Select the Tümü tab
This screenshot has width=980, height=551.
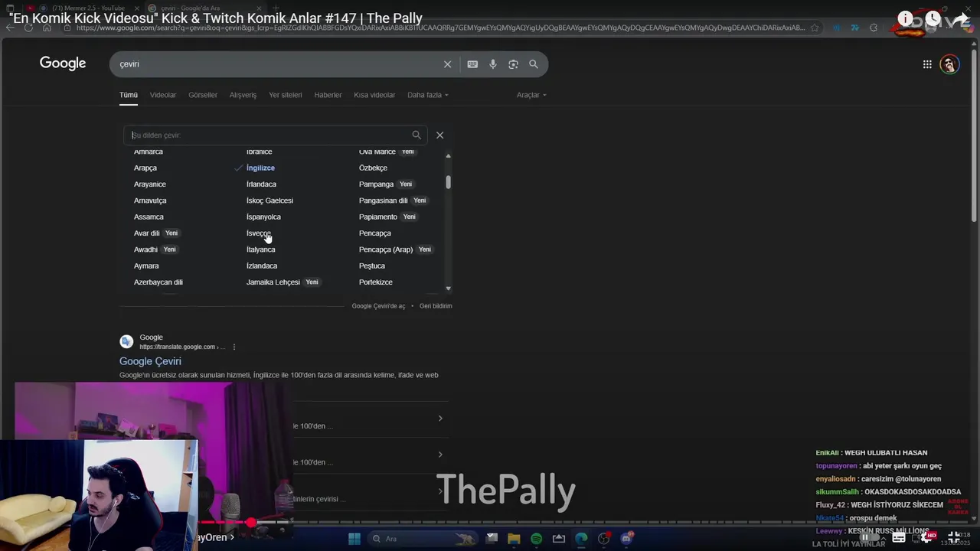pos(129,95)
